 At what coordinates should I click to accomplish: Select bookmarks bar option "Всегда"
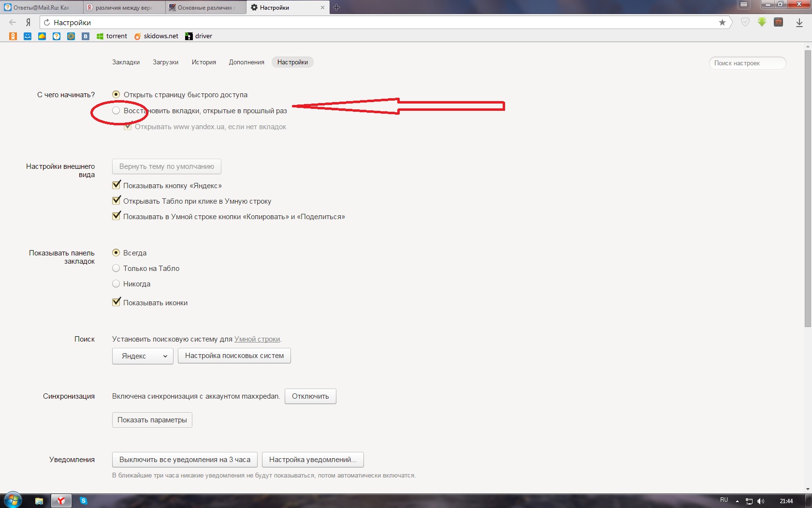point(116,253)
